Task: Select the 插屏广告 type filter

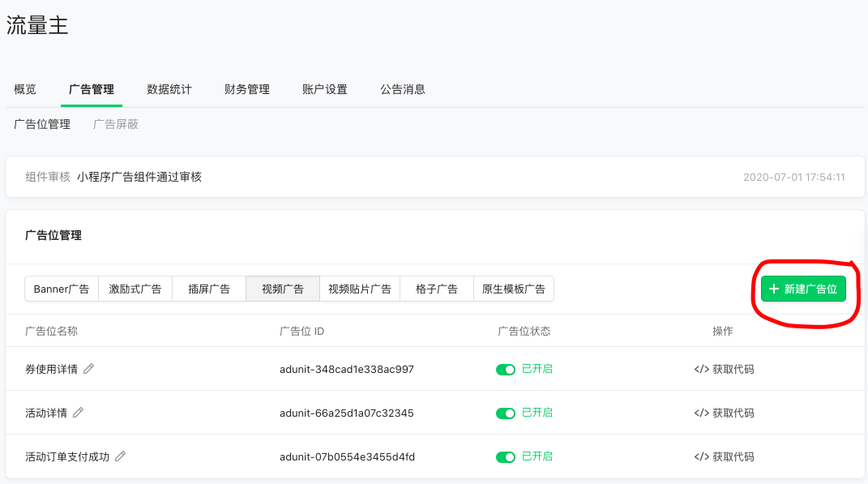Action: (209, 289)
